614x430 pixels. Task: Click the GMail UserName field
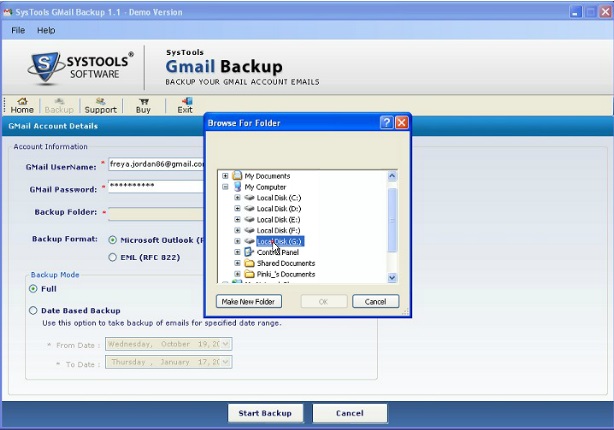[156, 164]
